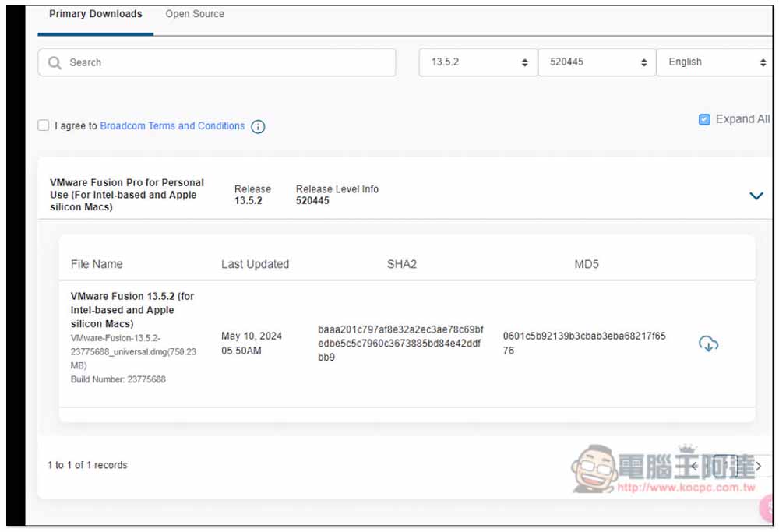Uncheck the Expand All checkbox
779x532 pixels.
[704, 119]
